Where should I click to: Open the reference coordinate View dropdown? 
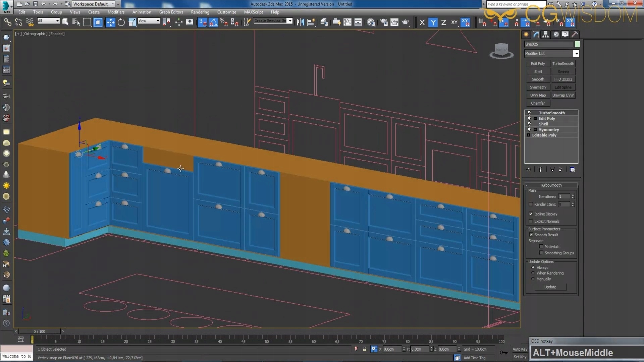tap(149, 21)
